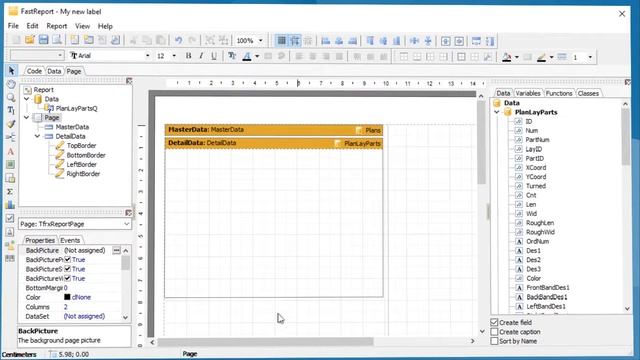Click the Centimeters units in status bar
The height and width of the screenshot is (360, 640).
(x=19, y=354)
